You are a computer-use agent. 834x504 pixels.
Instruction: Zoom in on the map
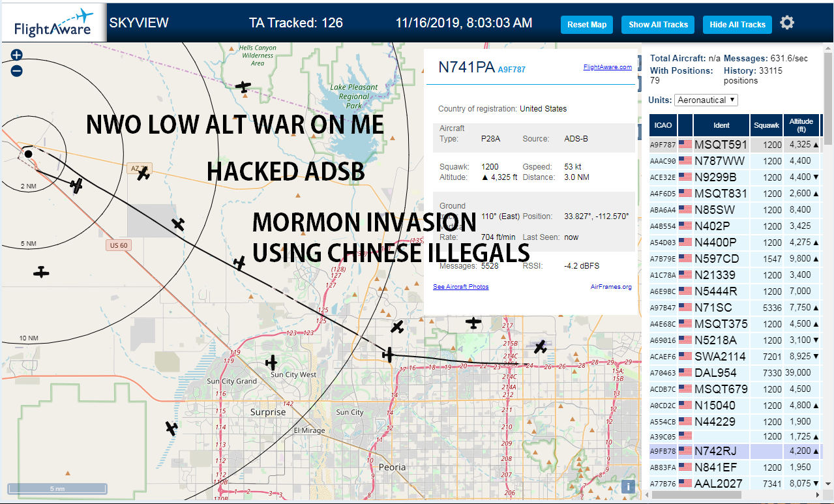(17, 56)
